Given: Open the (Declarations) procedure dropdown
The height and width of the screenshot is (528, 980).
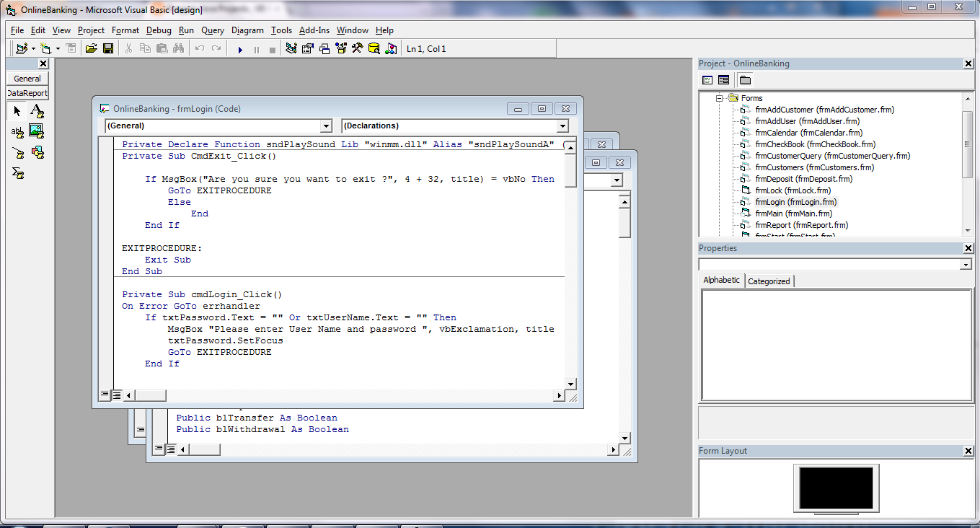Looking at the screenshot, I should click(x=562, y=126).
